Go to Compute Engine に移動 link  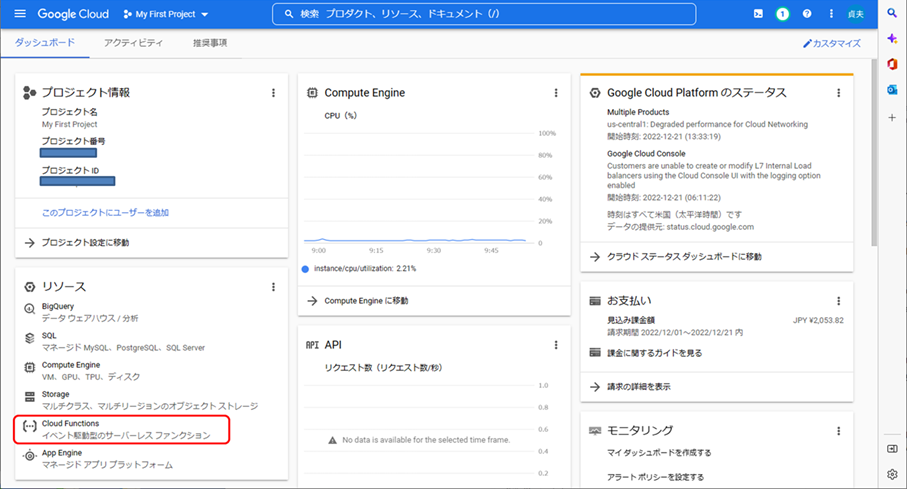point(365,300)
